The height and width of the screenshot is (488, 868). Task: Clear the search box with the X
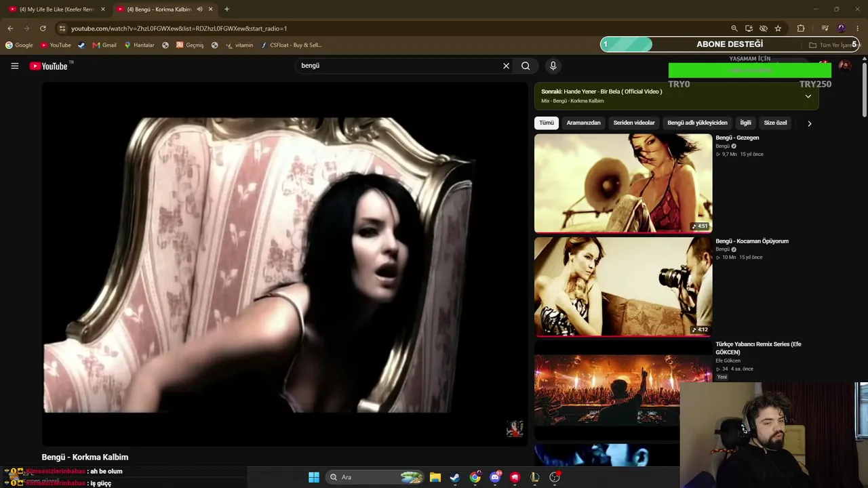click(506, 66)
